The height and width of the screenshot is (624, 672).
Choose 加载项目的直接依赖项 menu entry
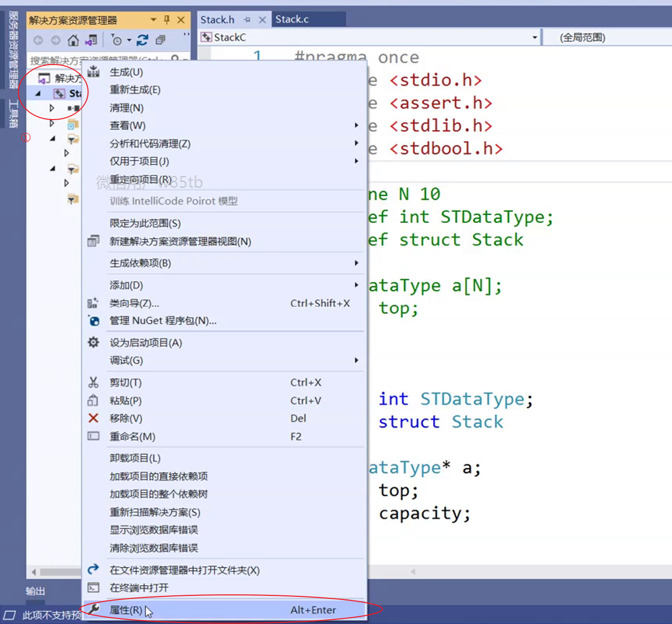point(158,476)
